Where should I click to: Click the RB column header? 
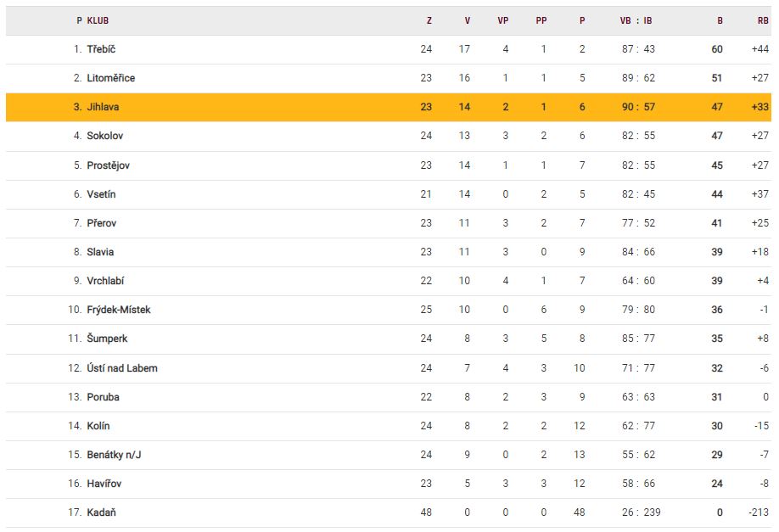pyautogui.click(x=763, y=20)
